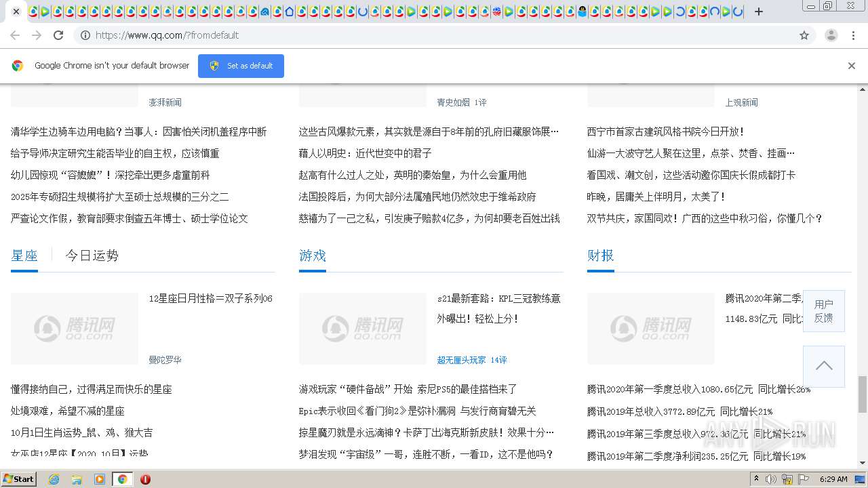The width and height of the screenshot is (868, 488).
Task: Open the 用户反馈 feedback button
Action: [824, 311]
